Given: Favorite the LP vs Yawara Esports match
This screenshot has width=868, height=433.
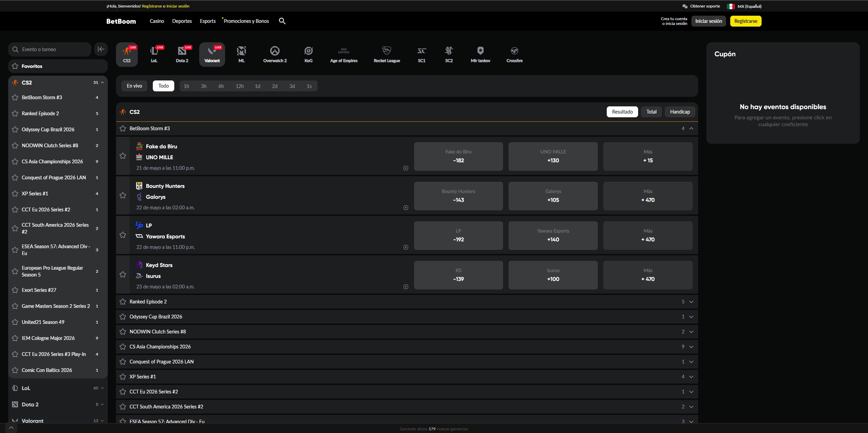Looking at the screenshot, I should click(x=123, y=235).
